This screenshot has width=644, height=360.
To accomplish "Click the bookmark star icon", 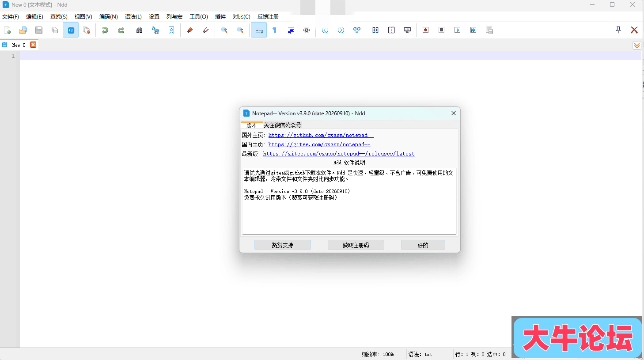I will coord(171,30).
